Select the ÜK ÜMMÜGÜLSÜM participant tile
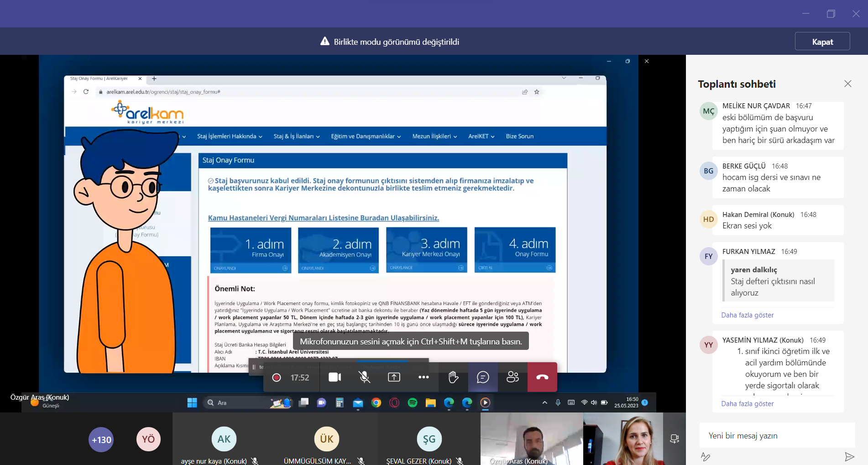The image size is (868, 465). coord(327,439)
